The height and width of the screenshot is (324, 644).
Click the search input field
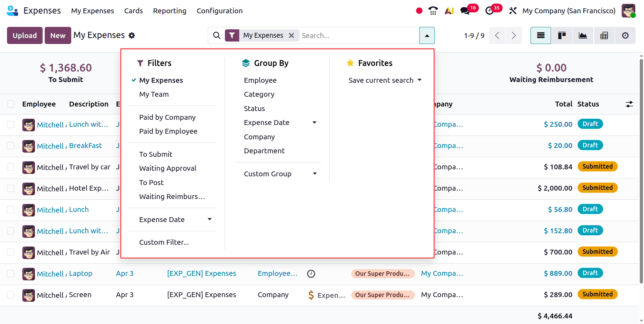coord(359,35)
